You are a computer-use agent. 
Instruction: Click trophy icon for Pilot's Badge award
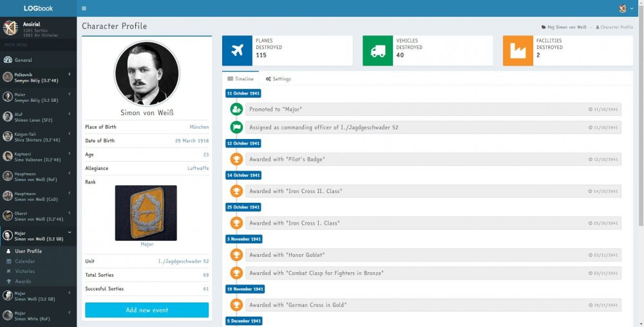coord(236,159)
